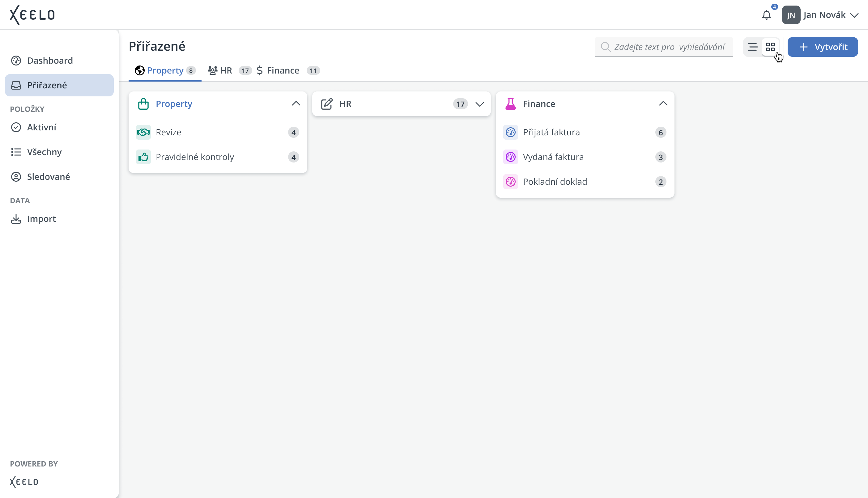Switch to the HR tab
Screen dimensions: 868x498
click(x=226, y=70)
